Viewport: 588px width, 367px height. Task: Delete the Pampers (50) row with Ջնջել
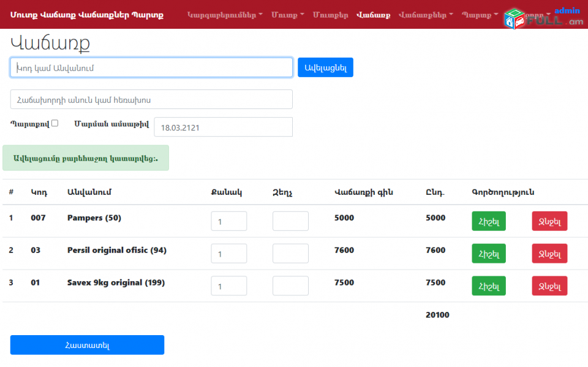click(x=550, y=221)
